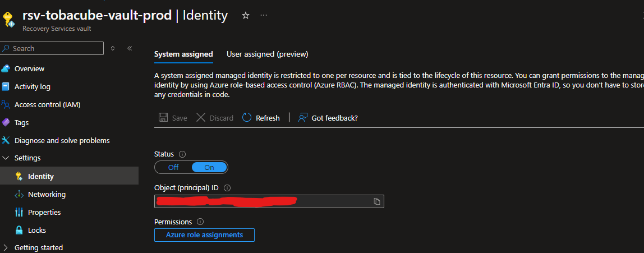Viewport: 644px width, 253px height.
Task: Switch to System assigned tab
Action: (x=183, y=54)
